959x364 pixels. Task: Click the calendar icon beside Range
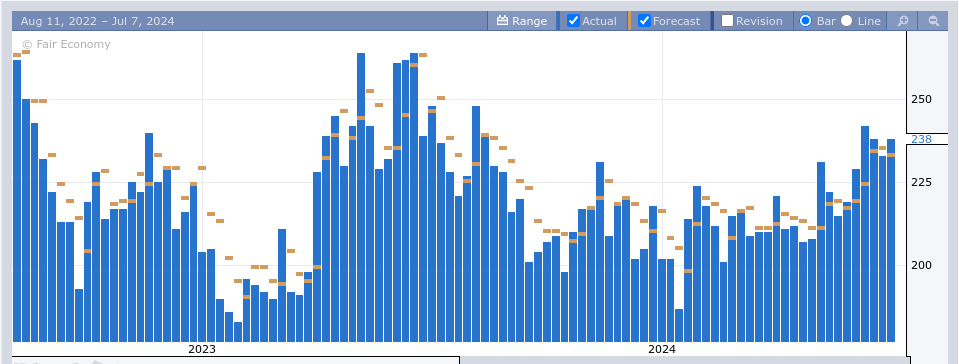pyautogui.click(x=502, y=21)
